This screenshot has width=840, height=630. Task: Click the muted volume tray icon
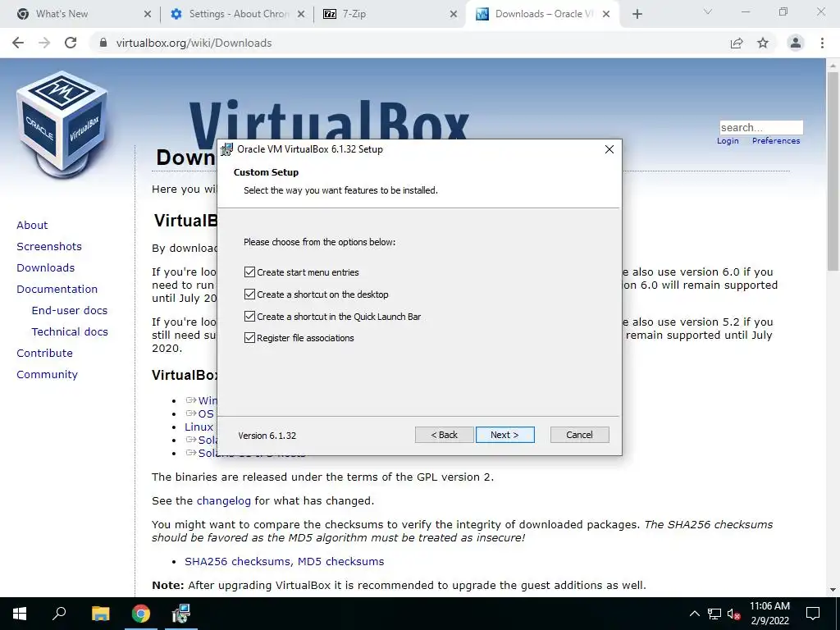[x=733, y=614]
